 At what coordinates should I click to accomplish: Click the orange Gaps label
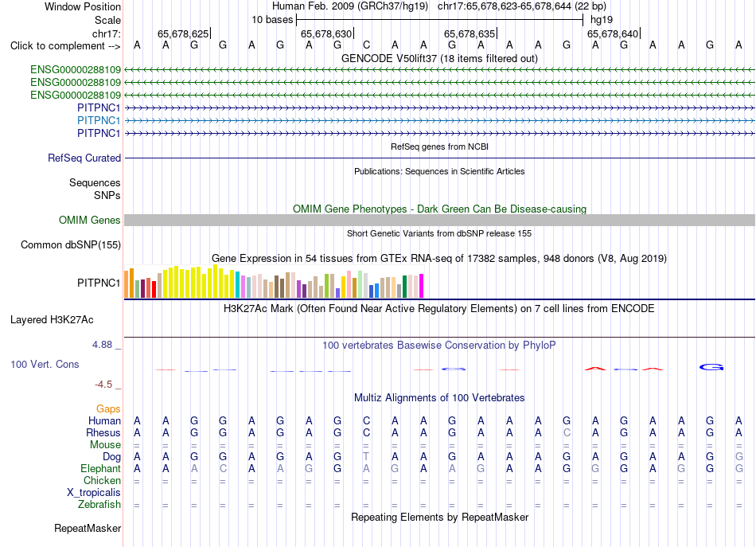(108, 408)
